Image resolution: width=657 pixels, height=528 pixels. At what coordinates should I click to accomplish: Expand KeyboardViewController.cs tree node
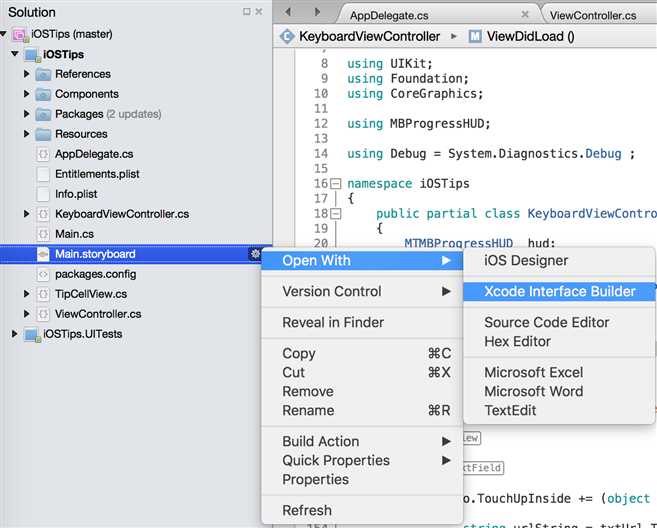click(x=26, y=214)
